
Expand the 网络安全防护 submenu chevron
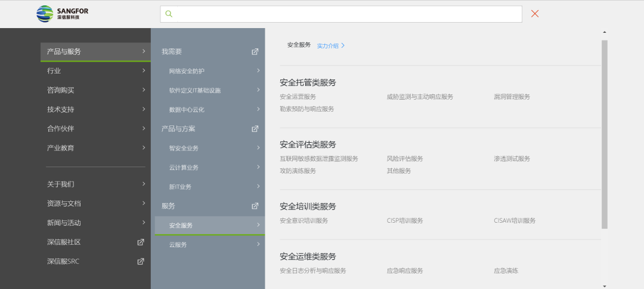pyautogui.click(x=258, y=71)
